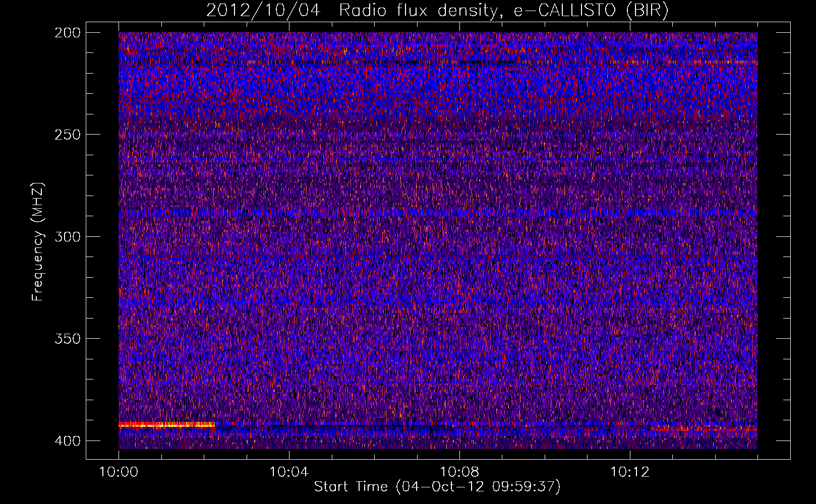Screen dimensions: 816x504
Task: Click the blue horizontal line near 288 MHz
Action: click(438, 213)
